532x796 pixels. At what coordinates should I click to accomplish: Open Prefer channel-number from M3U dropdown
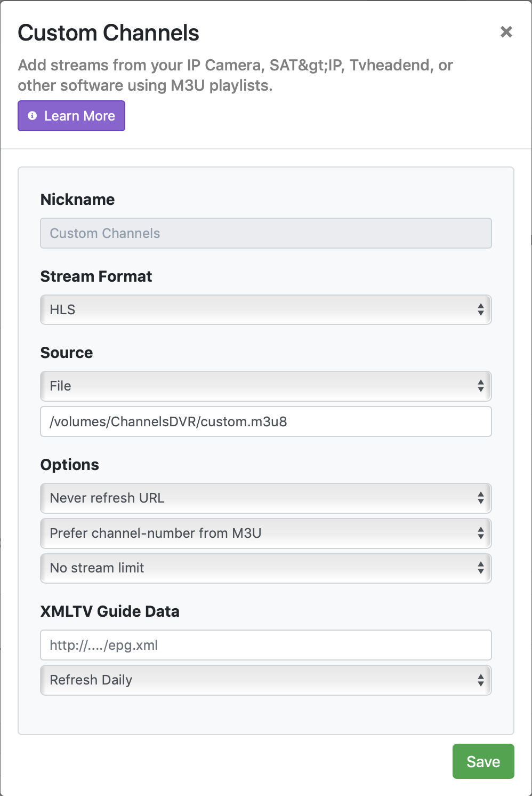click(265, 533)
